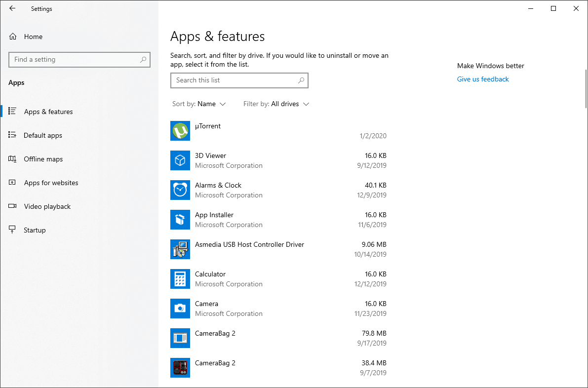The height and width of the screenshot is (388, 588).
Task: Click the Startup sidebar icon
Action: 12,230
